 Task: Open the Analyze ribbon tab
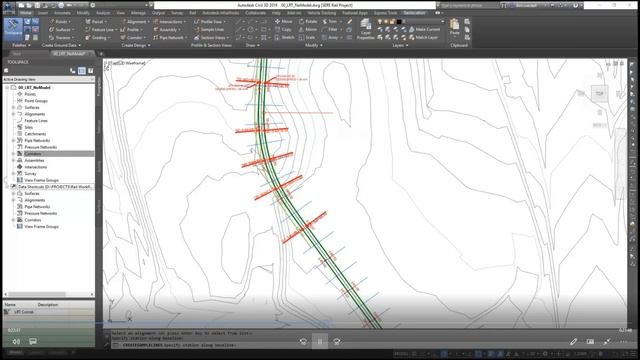pos(103,13)
